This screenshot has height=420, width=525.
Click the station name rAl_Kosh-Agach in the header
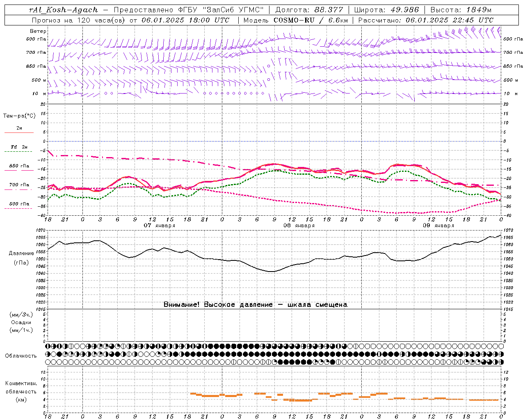64,10
